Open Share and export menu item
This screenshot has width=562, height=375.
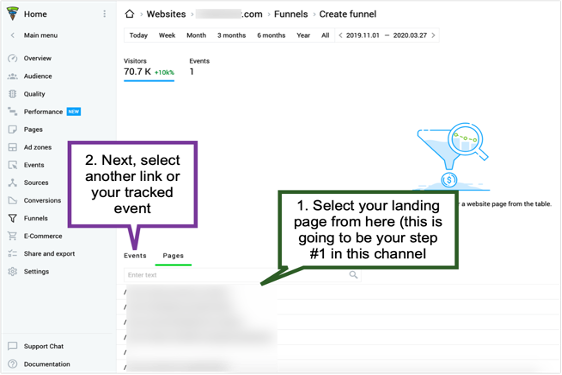coord(49,253)
